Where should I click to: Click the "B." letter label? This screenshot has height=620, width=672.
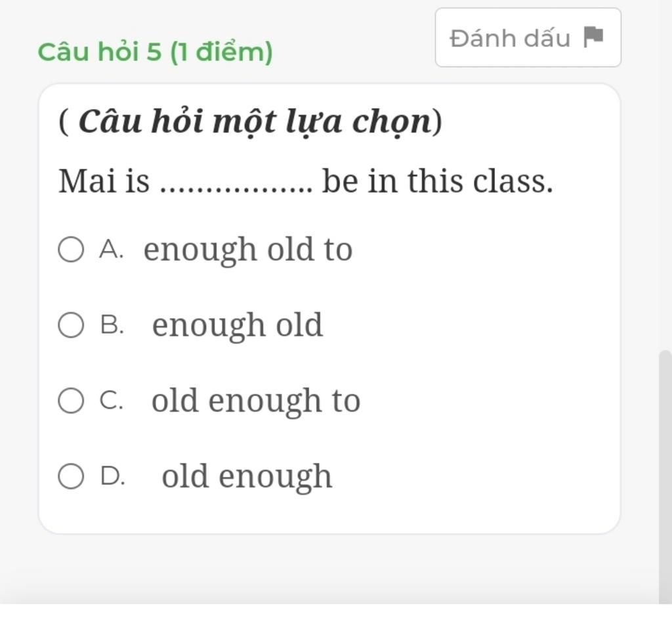click(112, 326)
